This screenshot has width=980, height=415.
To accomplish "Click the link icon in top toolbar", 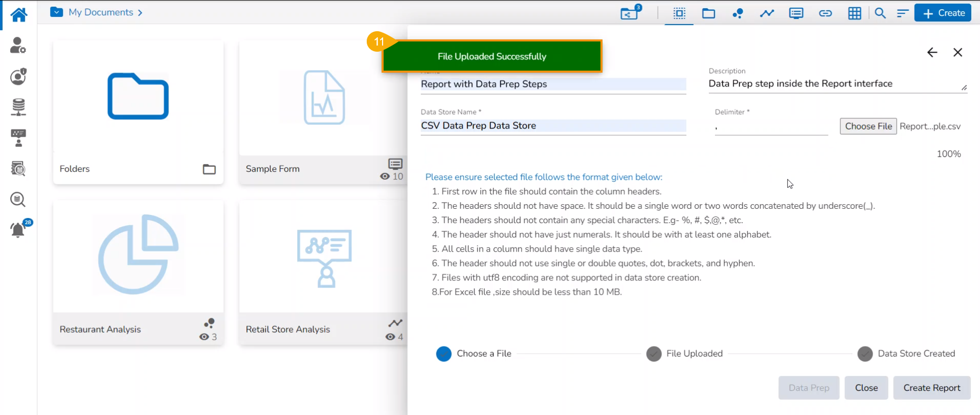I will (x=825, y=13).
